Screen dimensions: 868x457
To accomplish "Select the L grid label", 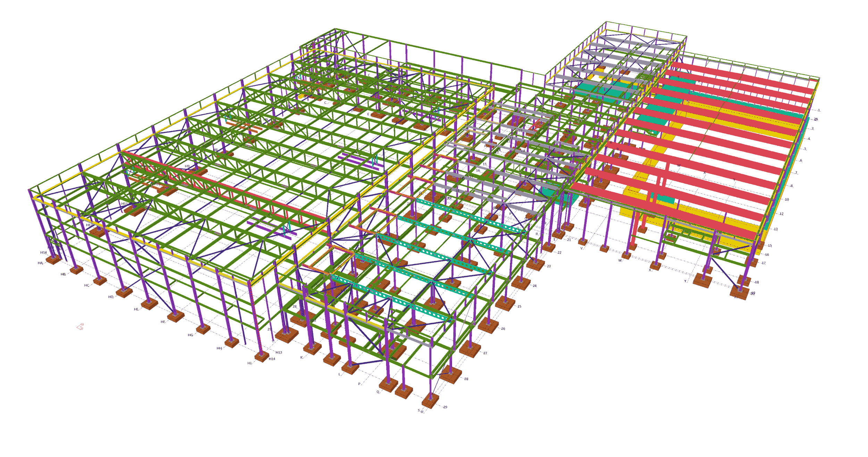I will 340,374.
